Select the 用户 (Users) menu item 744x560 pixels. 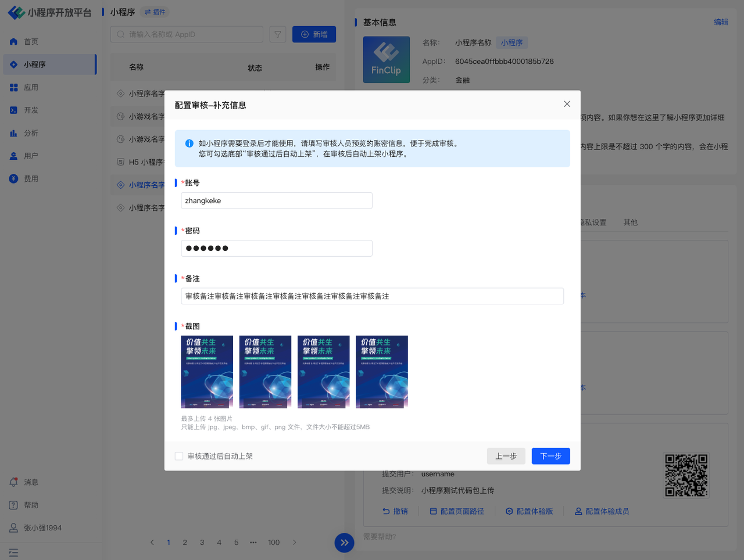click(31, 156)
